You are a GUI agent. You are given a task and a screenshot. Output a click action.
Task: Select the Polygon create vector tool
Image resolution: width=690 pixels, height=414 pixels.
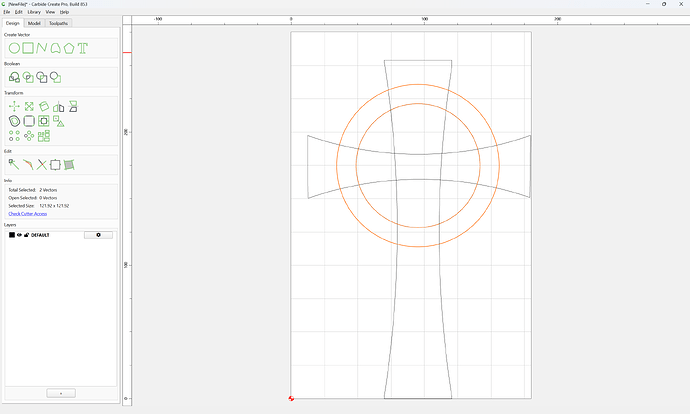click(x=69, y=48)
